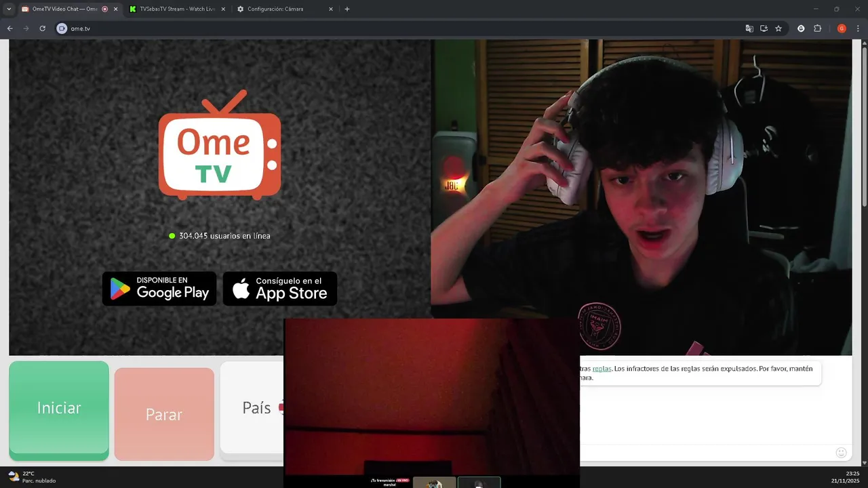Image resolution: width=868 pixels, height=488 pixels.
Task: Open a new browser tab
Action: (x=347, y=9)
